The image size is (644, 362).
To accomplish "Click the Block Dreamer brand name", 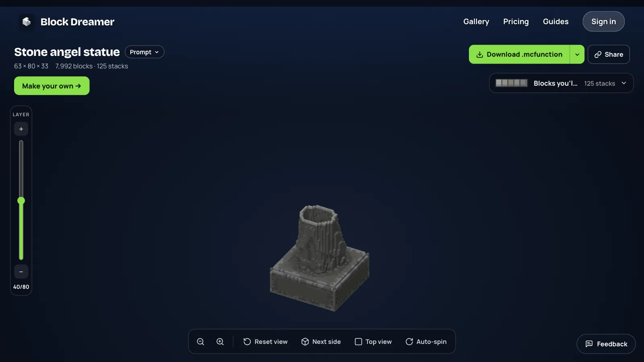I will pyautogui.click(x=77, y=22).
